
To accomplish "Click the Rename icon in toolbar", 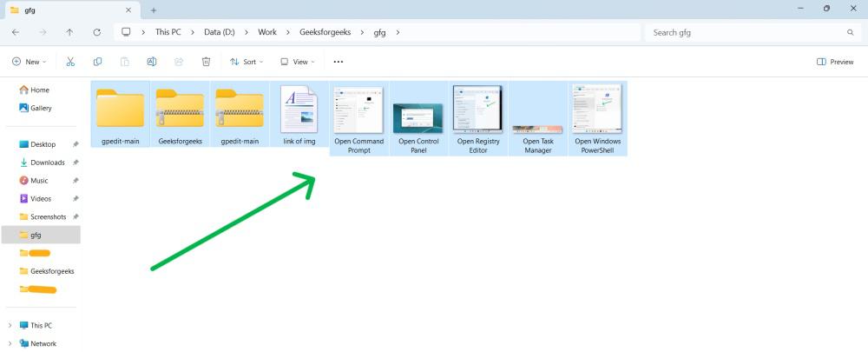I will point(152,62).
